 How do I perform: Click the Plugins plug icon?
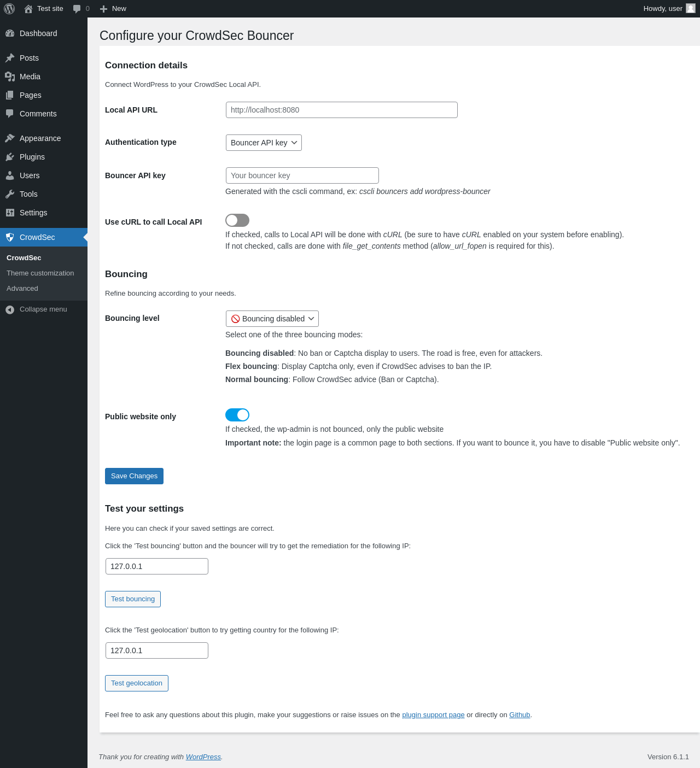(10, 157)
